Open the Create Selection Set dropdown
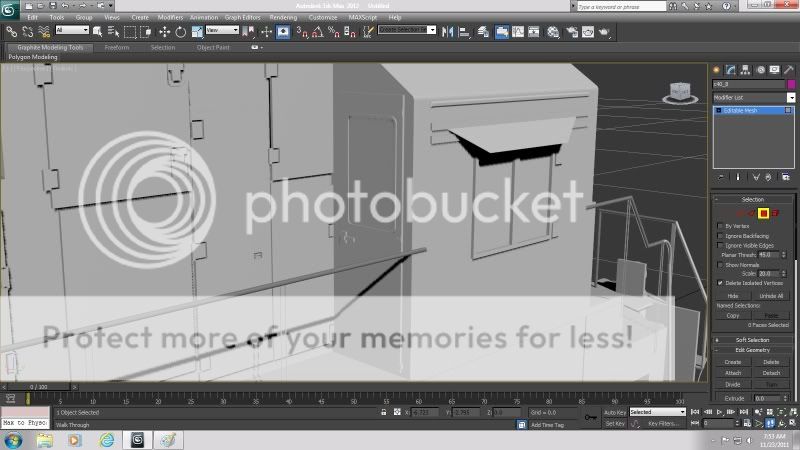Image resolution: width=800 pixels, height=450 pixels. click(x=407, y=30)
